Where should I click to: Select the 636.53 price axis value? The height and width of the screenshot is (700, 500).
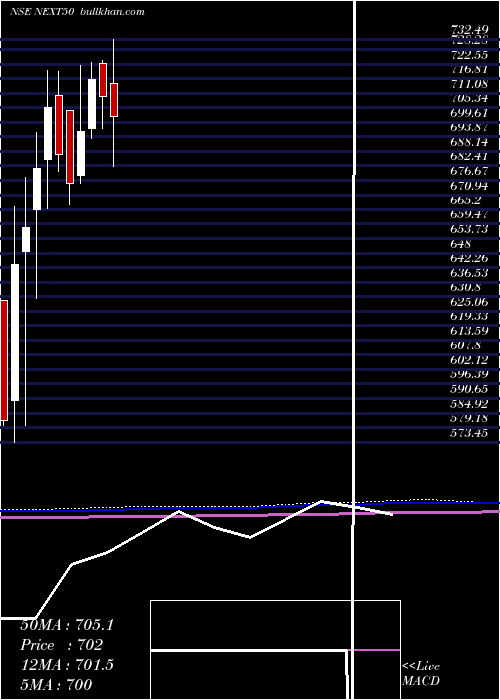click(470, 273)
